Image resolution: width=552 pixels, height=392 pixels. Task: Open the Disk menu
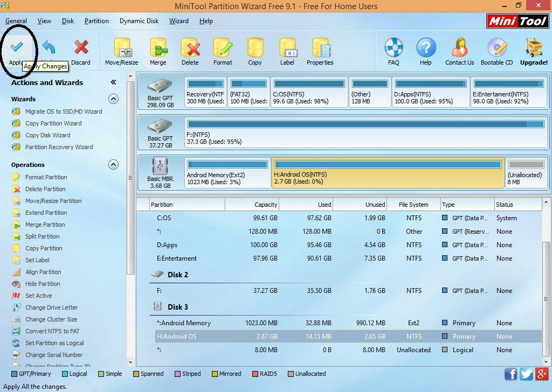(68, 21)
